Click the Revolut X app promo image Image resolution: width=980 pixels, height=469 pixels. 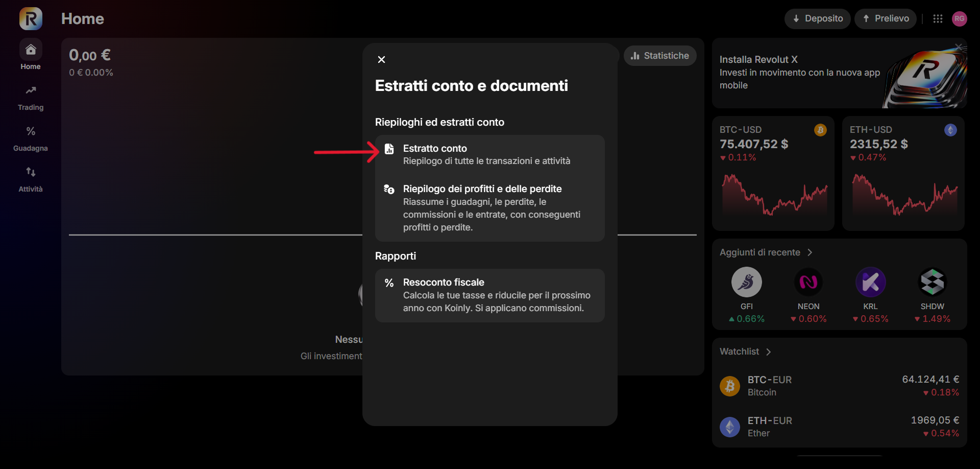tap(924, 77)
